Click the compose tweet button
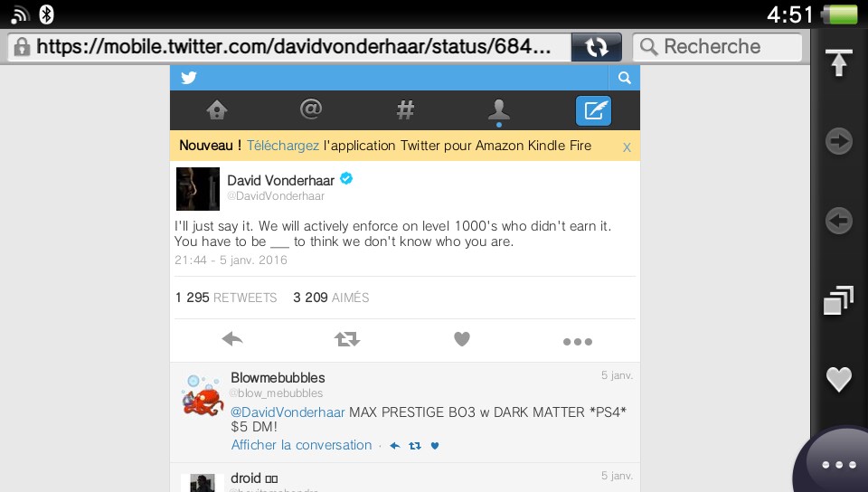Image resolution: width=868 pixels, height=492 pixels. tap(593, 110)
